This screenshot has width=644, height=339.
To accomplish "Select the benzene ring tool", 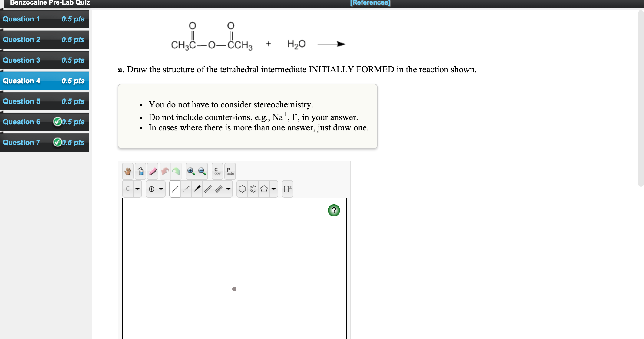I will click(x=253, y=189).
